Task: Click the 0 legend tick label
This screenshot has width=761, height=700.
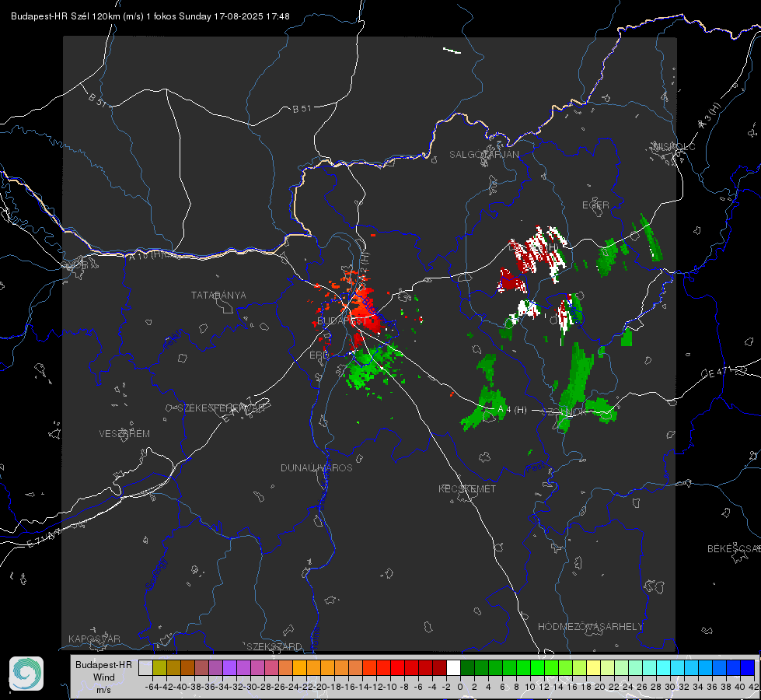Action: click(x=460, y=687)
